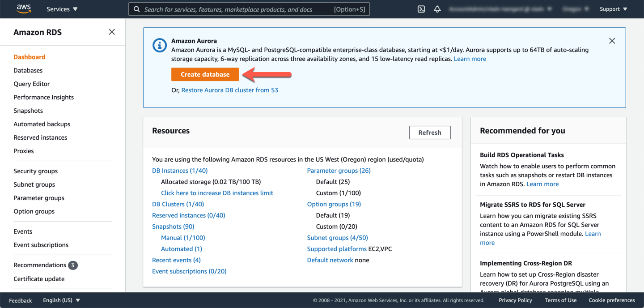Image resolution: width=644 pixels, height=308 pixels.
Task: Click the Recommendations count badge
Action: coord(74,265)
